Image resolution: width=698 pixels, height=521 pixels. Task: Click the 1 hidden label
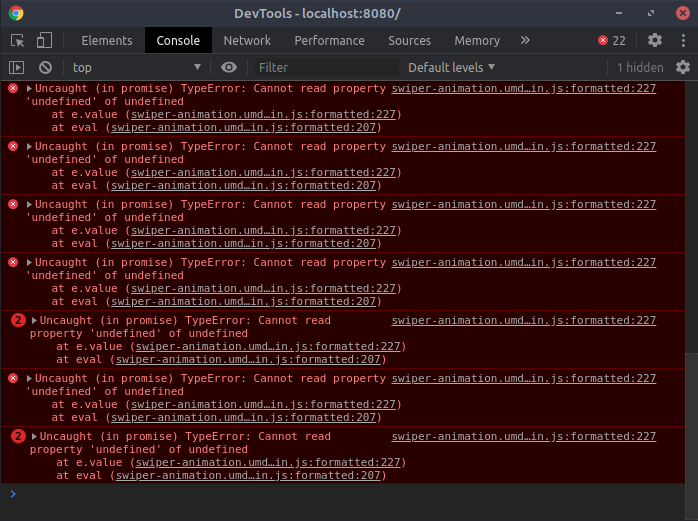[x=640, y=68]
